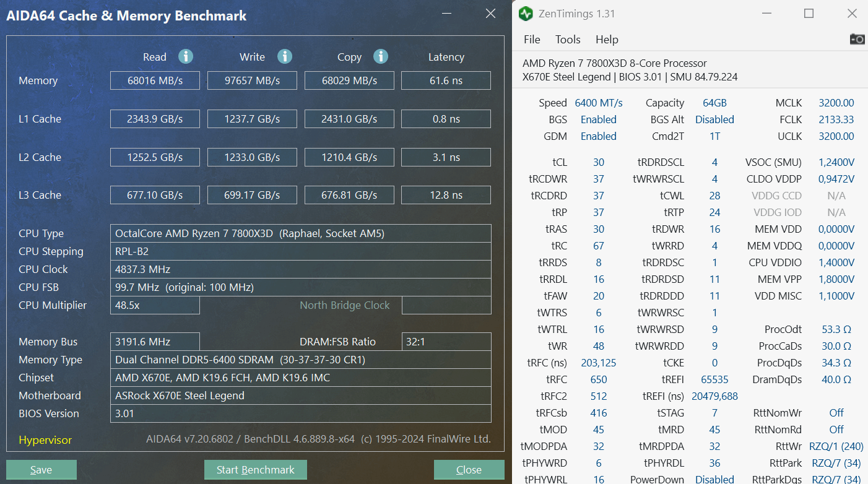The height and width of the screenshot is (484, 868).
Task: Click the AIDA64 version copyright text
Action: 318,439
